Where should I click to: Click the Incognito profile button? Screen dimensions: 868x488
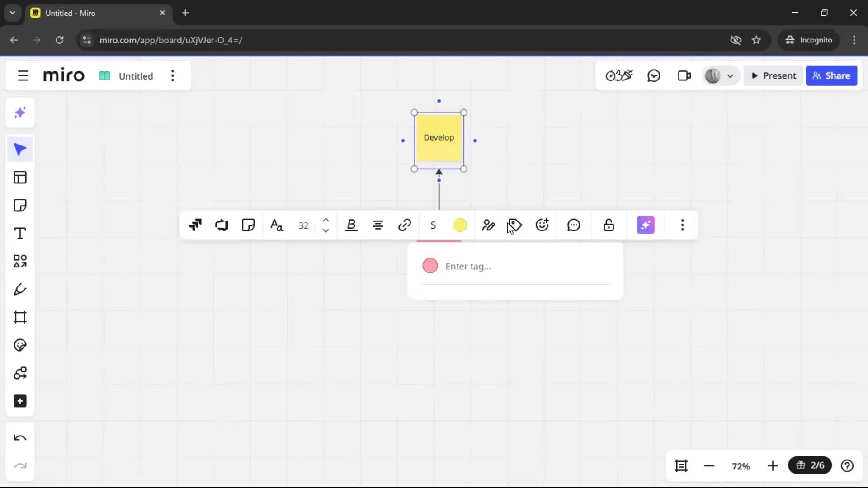(809, 40)
